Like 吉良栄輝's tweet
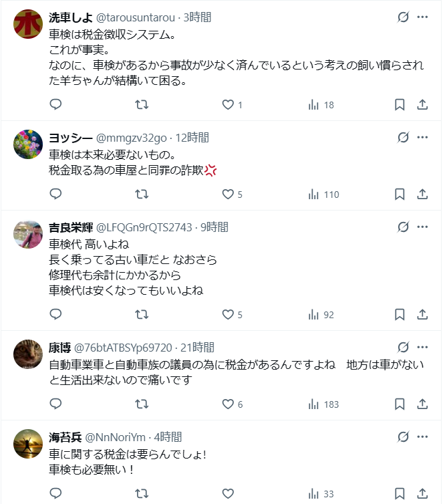This screenshot has width=443, height=504. (x=228, y=315)
